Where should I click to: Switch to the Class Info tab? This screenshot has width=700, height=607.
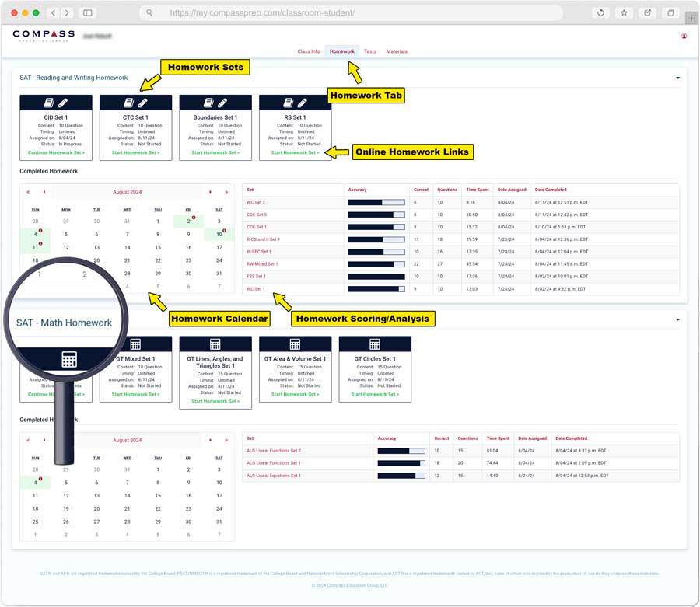pos(309,51)
